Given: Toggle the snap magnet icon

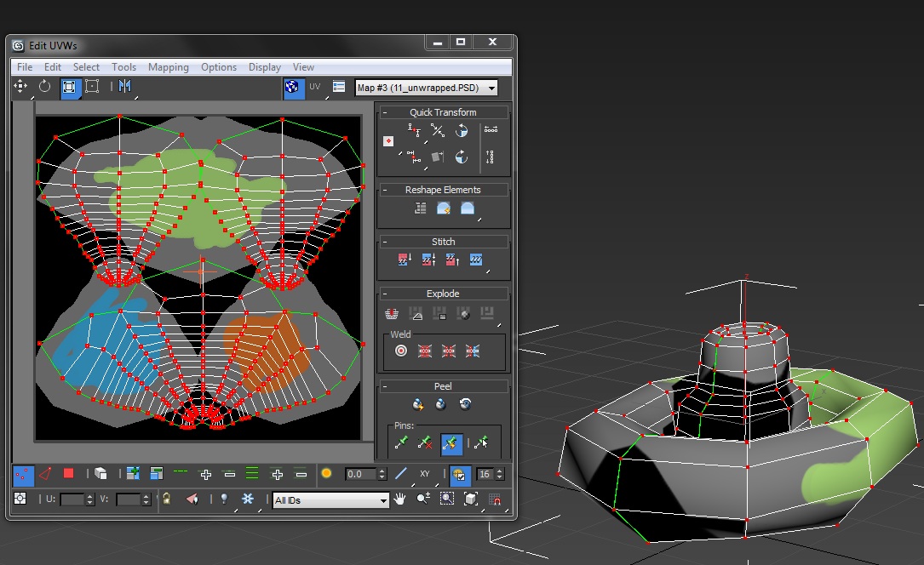Looking at the screenshot, I should click(495, 499).
